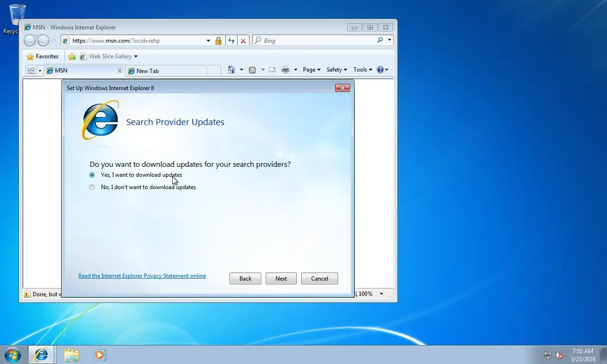Click the status bar warning icon
This screenshot has height=364, width=607.
pyautogui.click(x=27, y=294)
